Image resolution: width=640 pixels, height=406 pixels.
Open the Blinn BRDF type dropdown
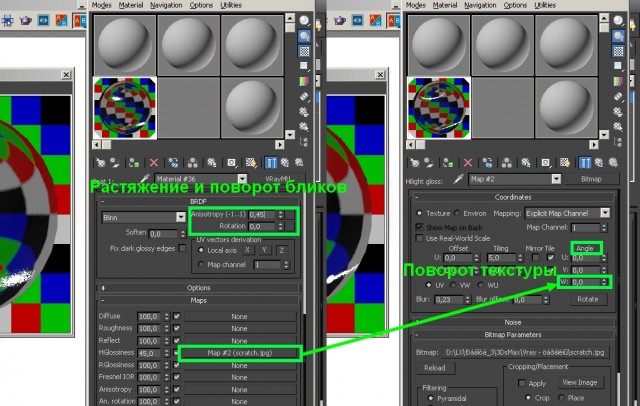[181, 217]
